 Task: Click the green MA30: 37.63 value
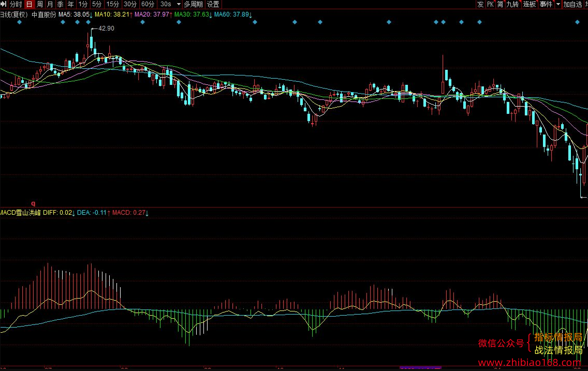(x=192, y=14)
